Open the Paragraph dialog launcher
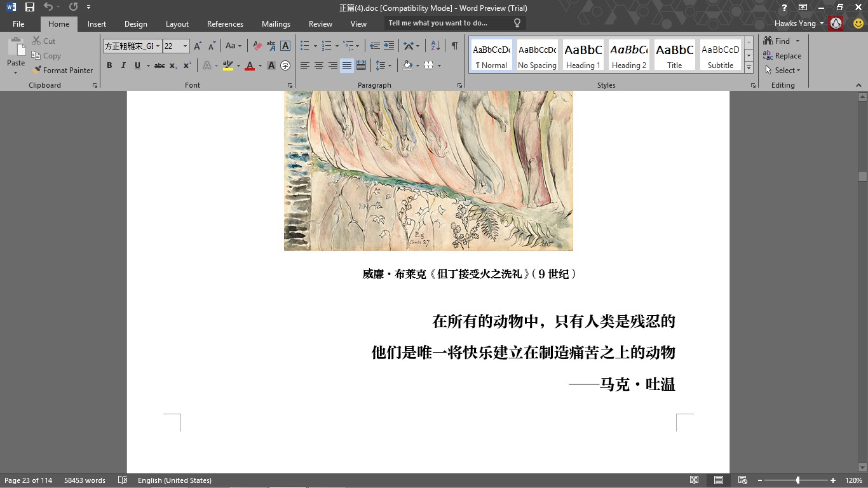The width and height of the screenshot is (868, 488). coord(459,85)
